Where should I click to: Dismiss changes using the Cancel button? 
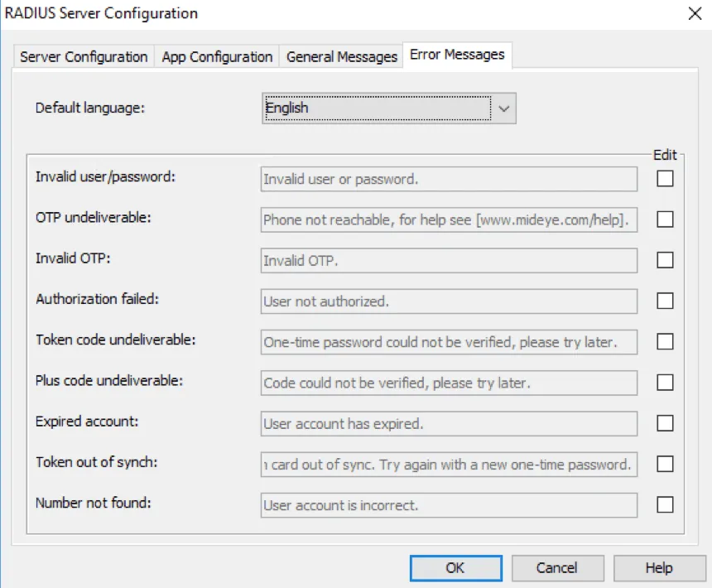click(x=557, y=568)
